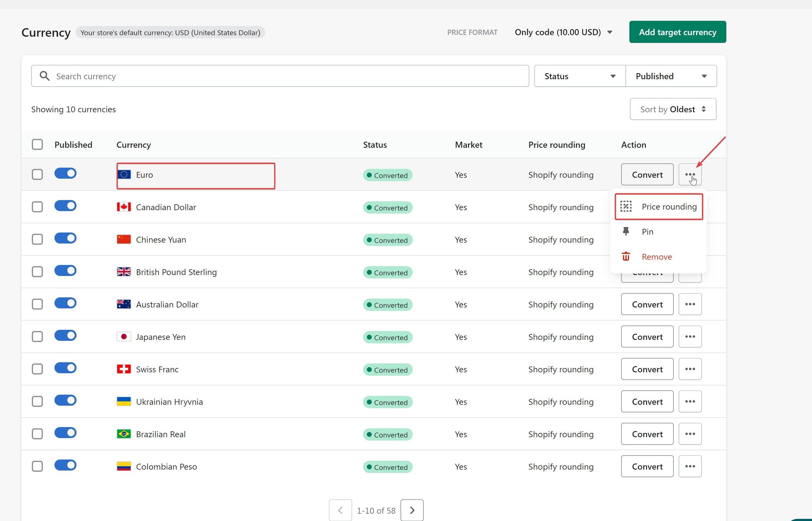Image resolution: width=812 pixels, height=521 pixels.
Task: Choose Pin from the action menu
Action: 658,231
